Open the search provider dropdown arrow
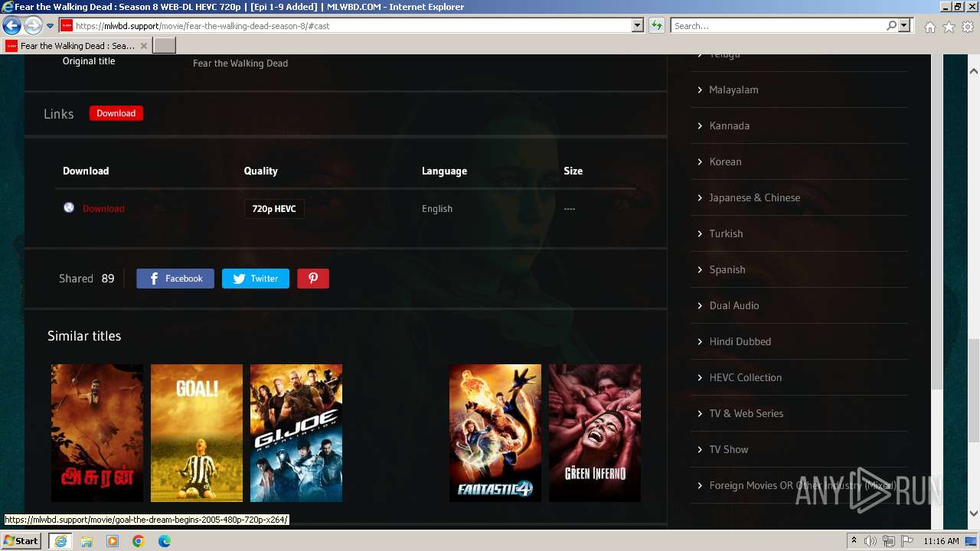This screenshot has width=980, height=551. coord(905,26)
